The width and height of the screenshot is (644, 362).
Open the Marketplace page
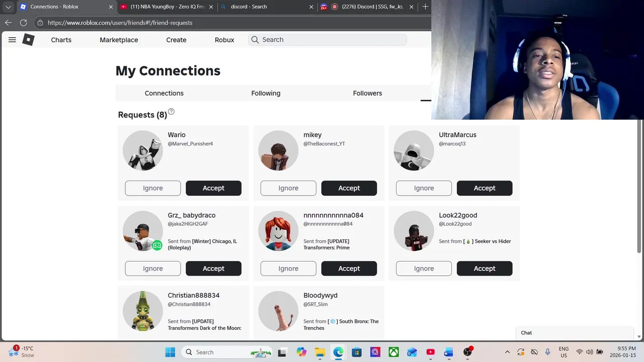[x=119, y=40]
